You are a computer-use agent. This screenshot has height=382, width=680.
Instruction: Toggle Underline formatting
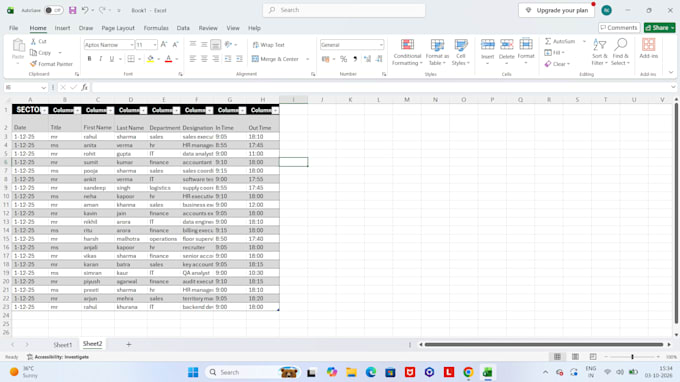[111, 59]
